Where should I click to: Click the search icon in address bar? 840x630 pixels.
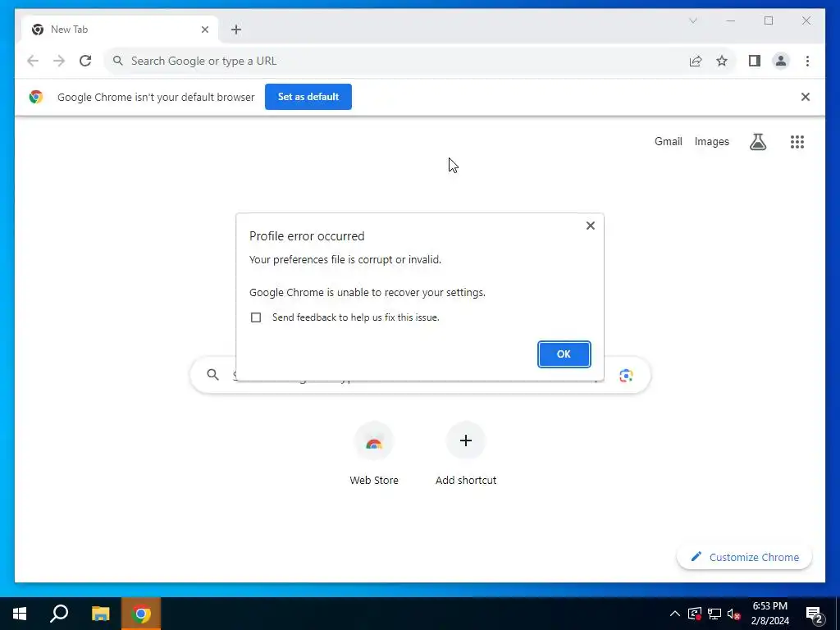click(118, 61)
